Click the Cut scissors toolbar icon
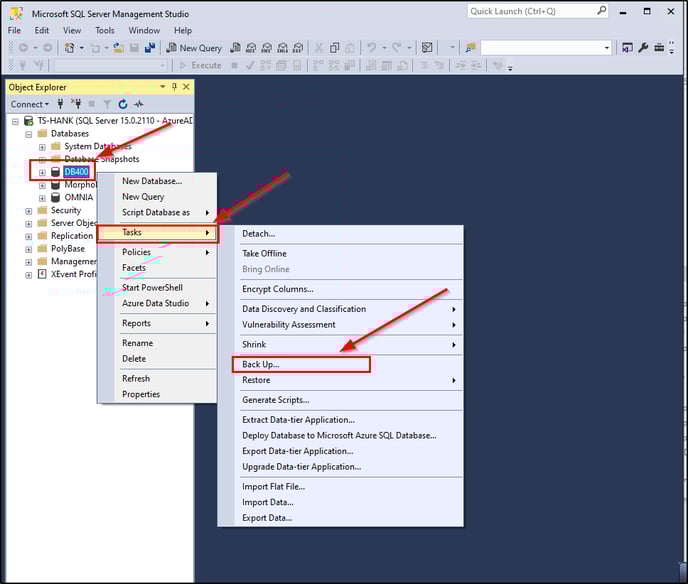688x584 pixels. tap(319, 48)
